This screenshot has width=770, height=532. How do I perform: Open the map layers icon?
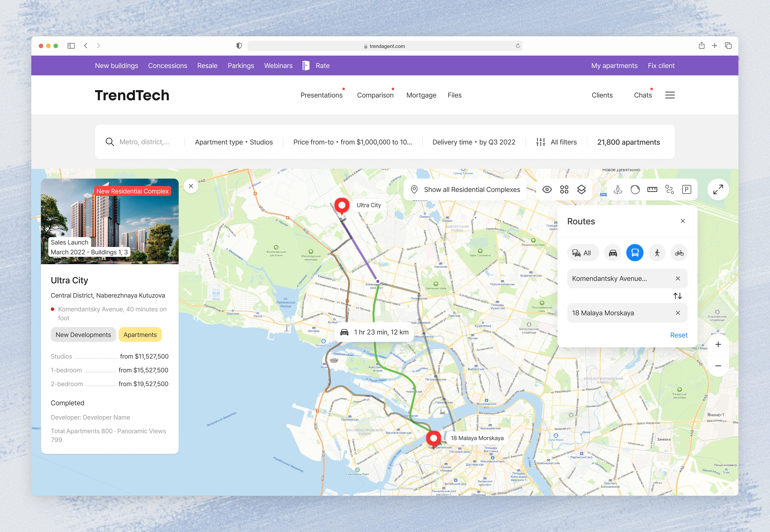pos(581,190)
